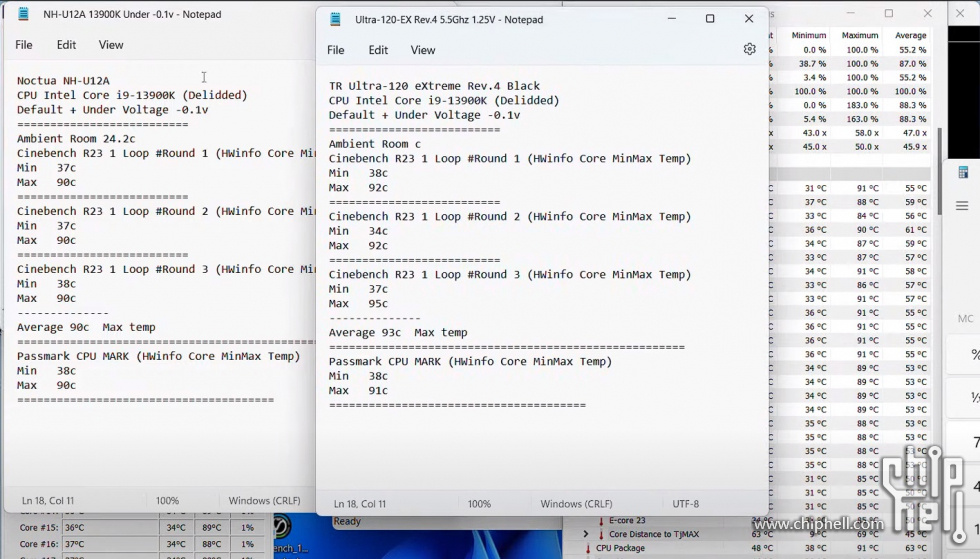This screenshot has height=559, width=980.
Task: Click the thermometer icon beside CPU Package
Action: click(588, 548)
